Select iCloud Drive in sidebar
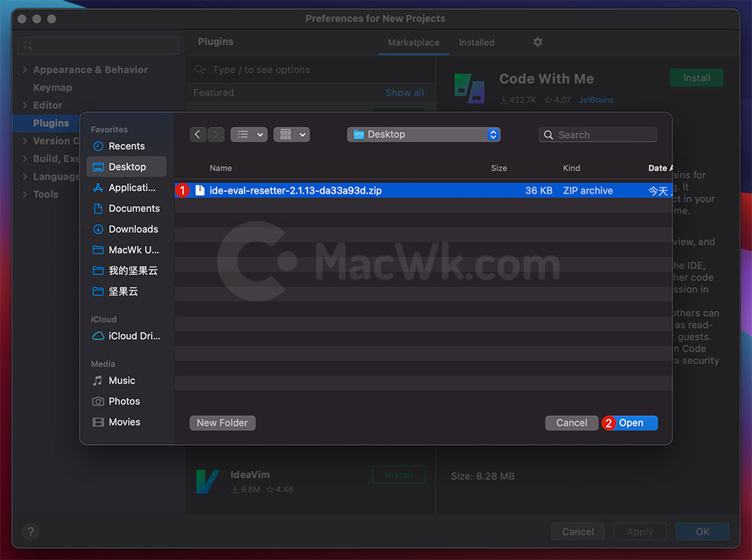This screenshot has height=560, width=752. tap(134, 336)
